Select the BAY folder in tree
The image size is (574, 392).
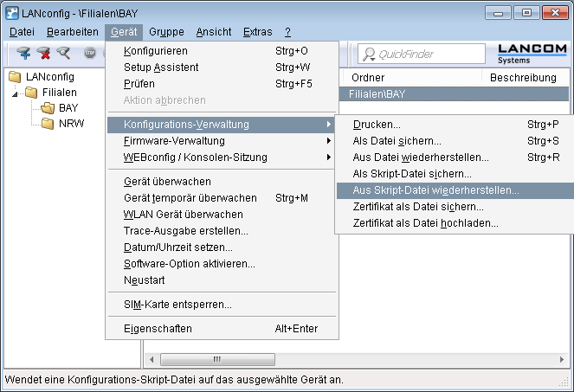68,108
